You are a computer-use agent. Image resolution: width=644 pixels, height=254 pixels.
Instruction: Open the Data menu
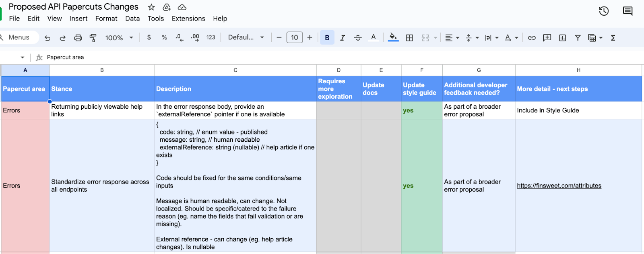132,19
